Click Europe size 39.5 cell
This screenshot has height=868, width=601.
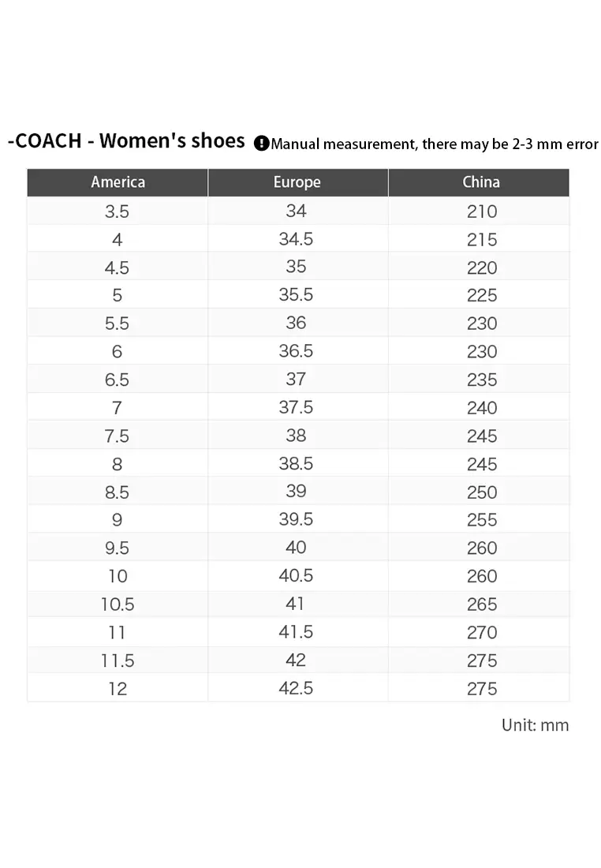pyautogui.click(x=296, y=519)
